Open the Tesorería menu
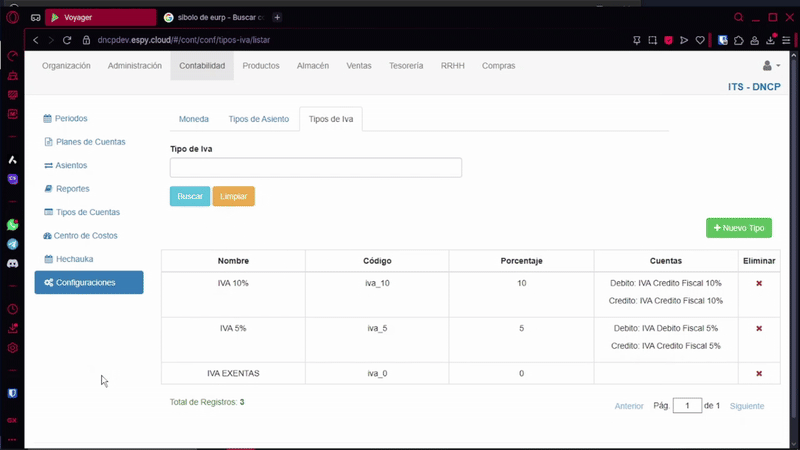The image size is (800, 450). pyautogui.click(x=405, y=66)
